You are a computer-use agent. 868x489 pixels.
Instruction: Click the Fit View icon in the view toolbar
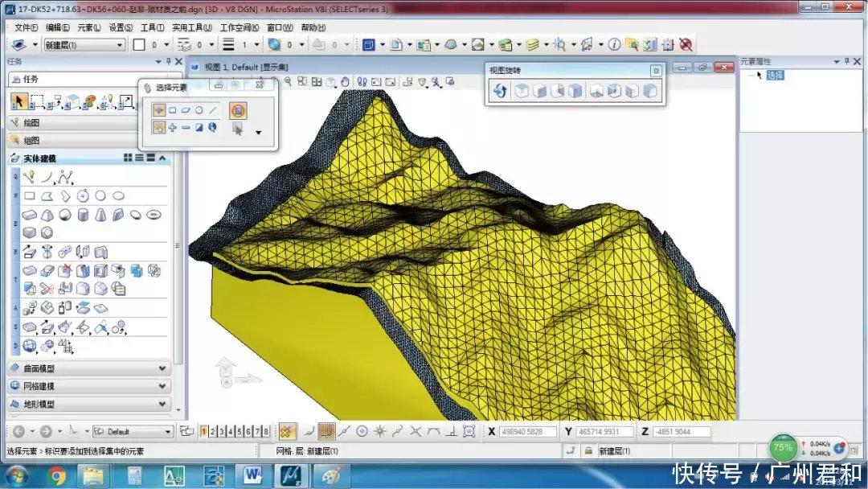coord(317,82)
